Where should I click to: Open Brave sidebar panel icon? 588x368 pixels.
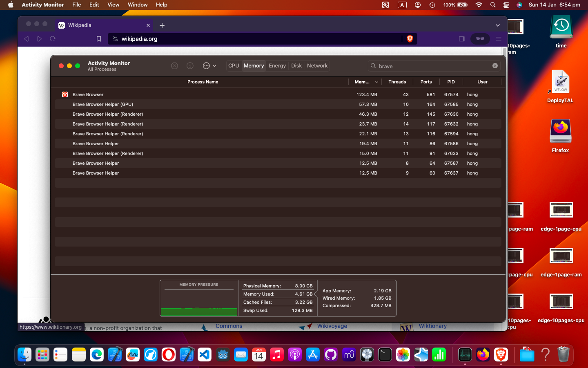461,39
